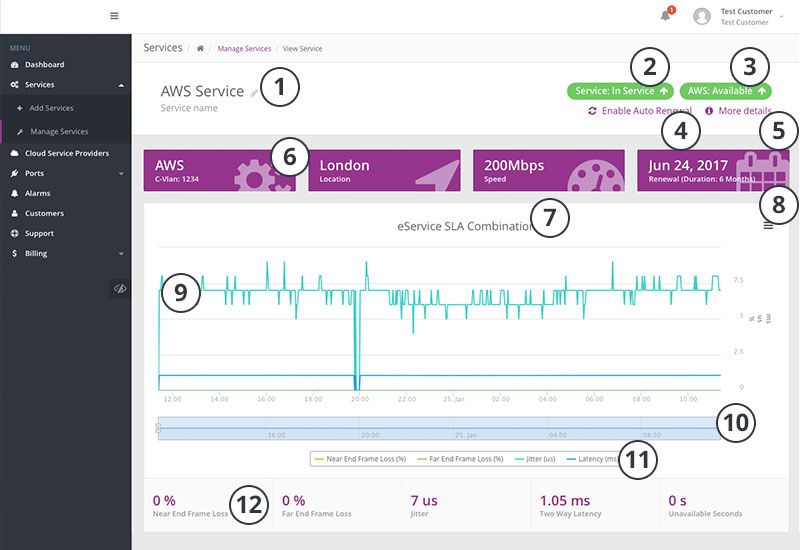Click the chart title eService SLA Combination
Viewport: 800px width, 550px height.
pos(465,227)
